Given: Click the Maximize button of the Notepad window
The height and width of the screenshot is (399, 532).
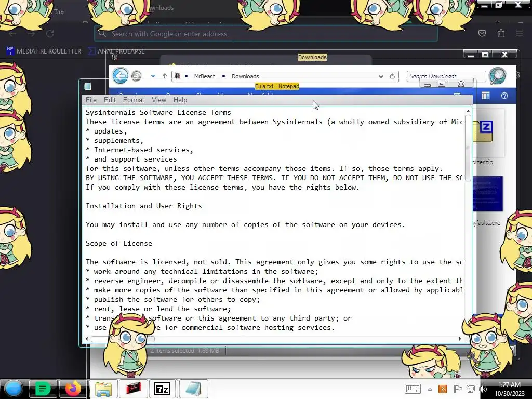Looking at the screenshot, I should (442, 84).
